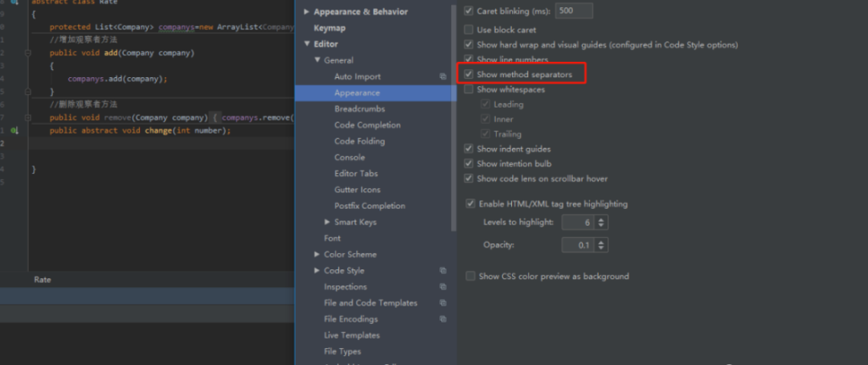Expand the folded remove method marker

(x=27, y=117)
